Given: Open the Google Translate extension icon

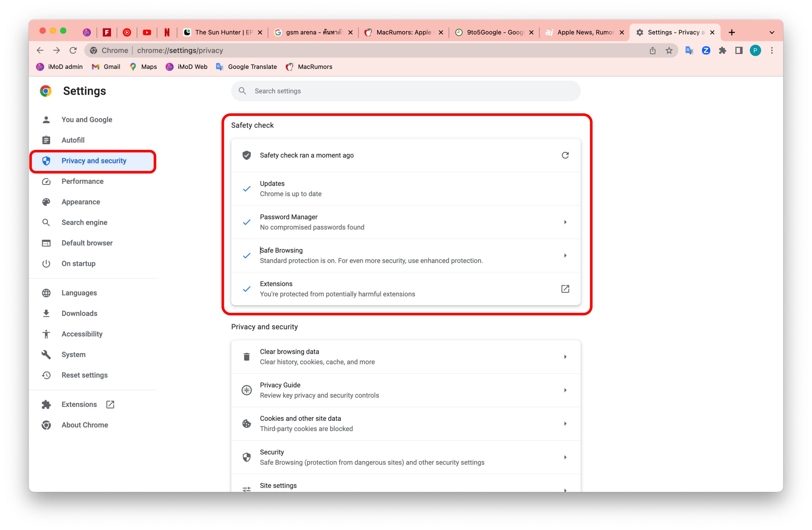Looking at the screenshot, I should tap(689, 50).
